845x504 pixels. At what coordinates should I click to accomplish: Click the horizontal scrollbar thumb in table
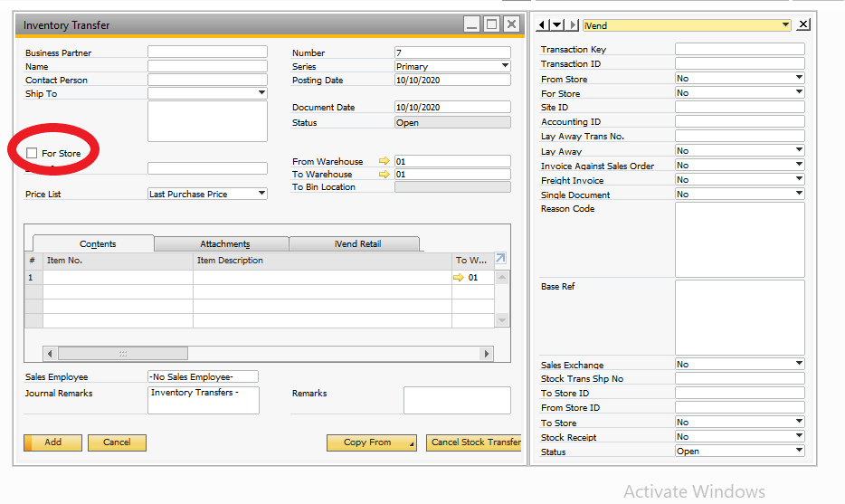pyautogui.click(x=123, y=354)
